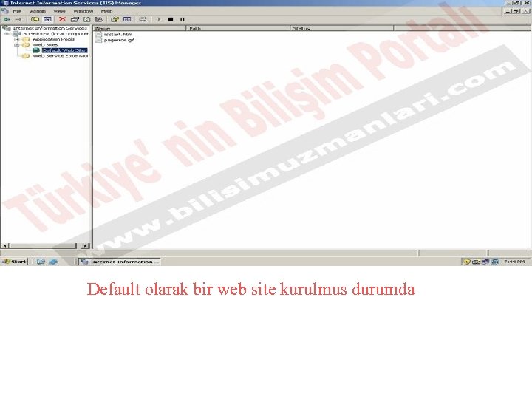Viewport: 532px width, 399px height.
Task: Start the site with the play icon
Action: (x=159, y=20)
